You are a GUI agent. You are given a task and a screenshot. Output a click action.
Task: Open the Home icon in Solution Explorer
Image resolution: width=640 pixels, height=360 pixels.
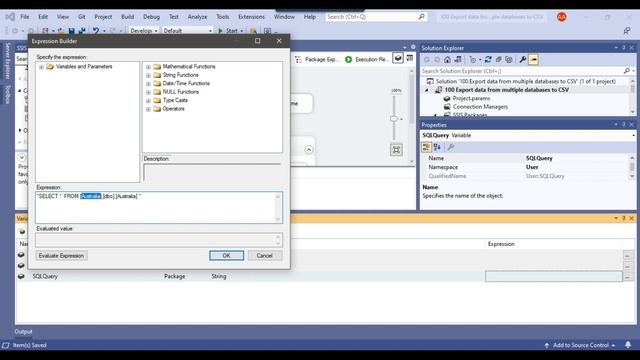coord(447,60)
